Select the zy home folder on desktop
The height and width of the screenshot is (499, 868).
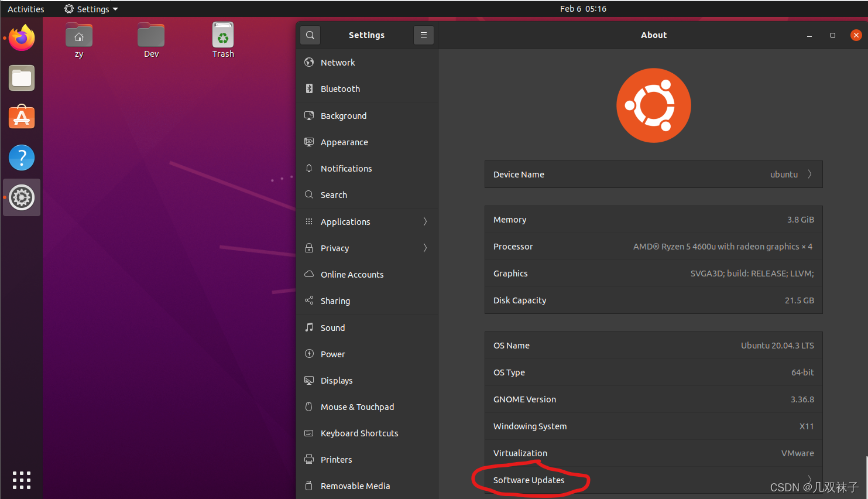click(x=79, y=40)
